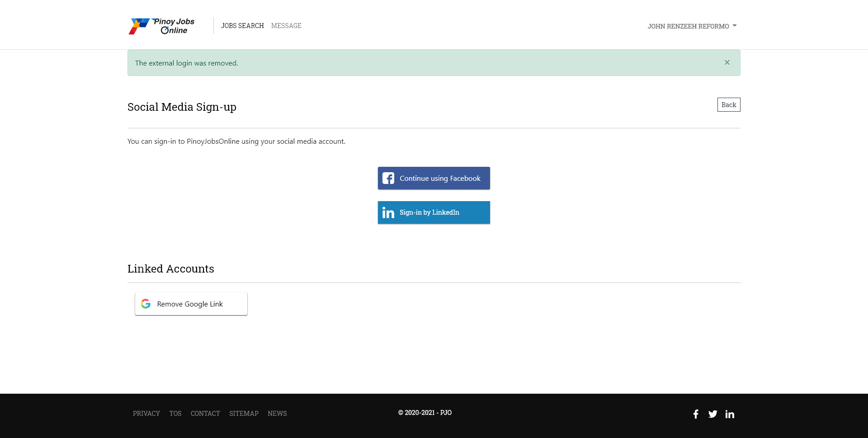Go to the Message section
This screenshot has height=438, width=868.
[286, 26]
